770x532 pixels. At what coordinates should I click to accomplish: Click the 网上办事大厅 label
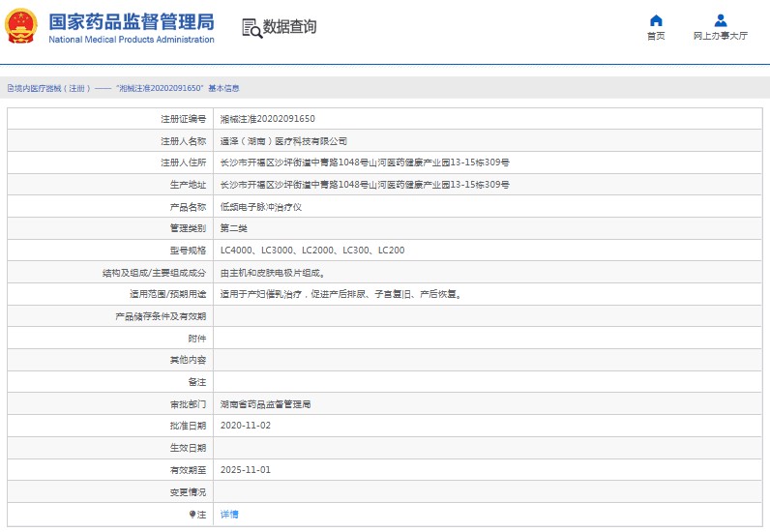coord(721,36)
